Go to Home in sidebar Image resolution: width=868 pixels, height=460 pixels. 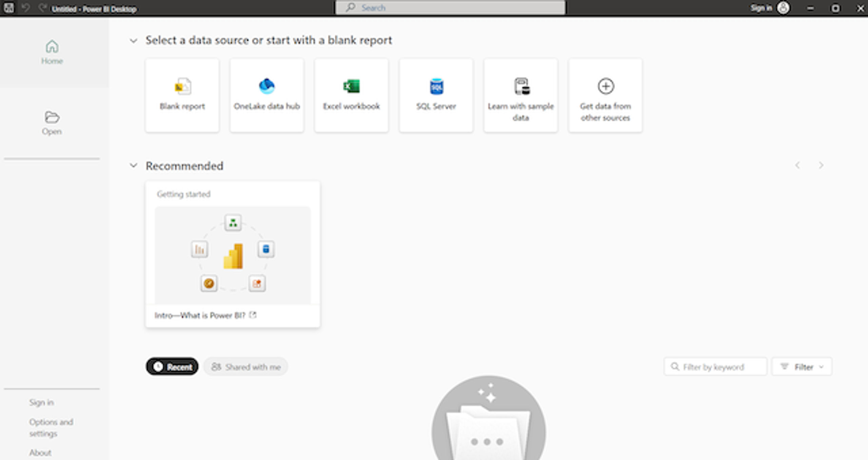(x=52, y=53)
